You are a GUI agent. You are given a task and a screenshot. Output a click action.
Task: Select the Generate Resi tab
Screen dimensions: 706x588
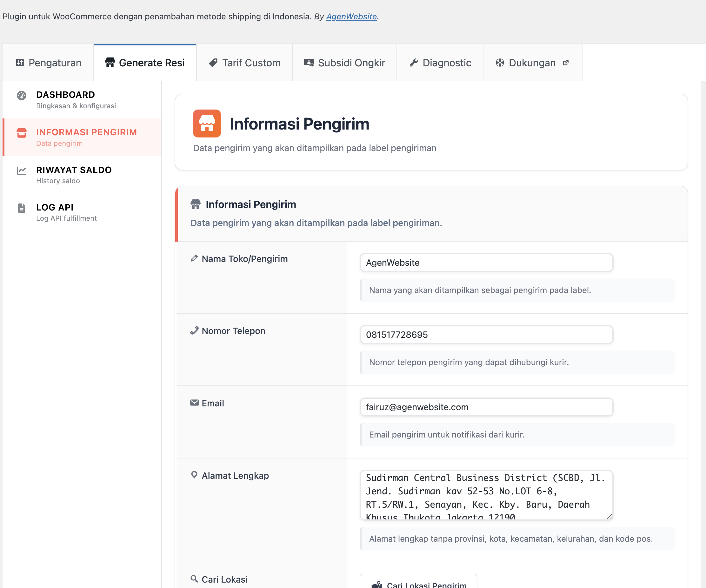(x=145, y=63)
